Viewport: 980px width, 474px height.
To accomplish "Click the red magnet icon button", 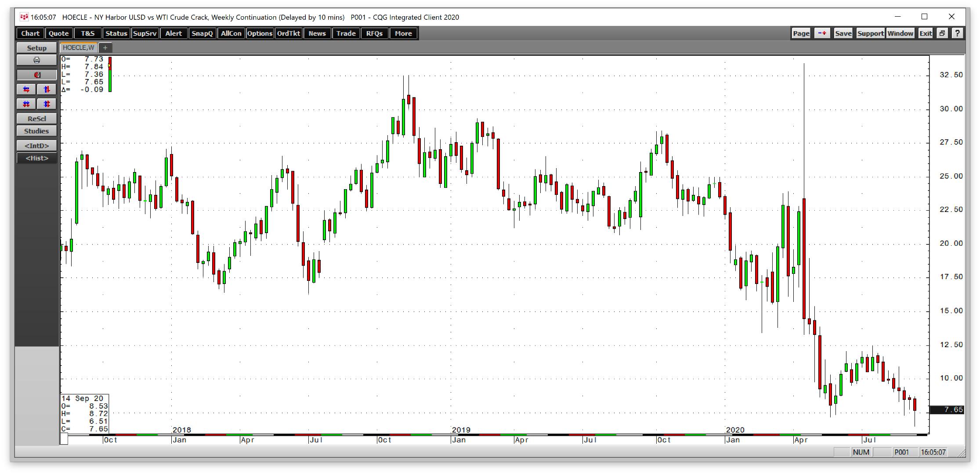I will click(36, 75).
